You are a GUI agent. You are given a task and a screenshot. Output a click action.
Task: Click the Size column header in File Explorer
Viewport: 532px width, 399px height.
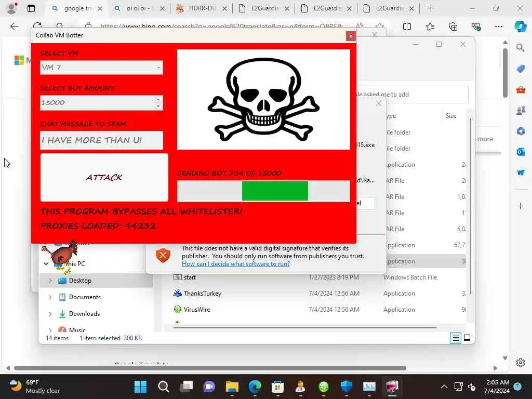451,116
